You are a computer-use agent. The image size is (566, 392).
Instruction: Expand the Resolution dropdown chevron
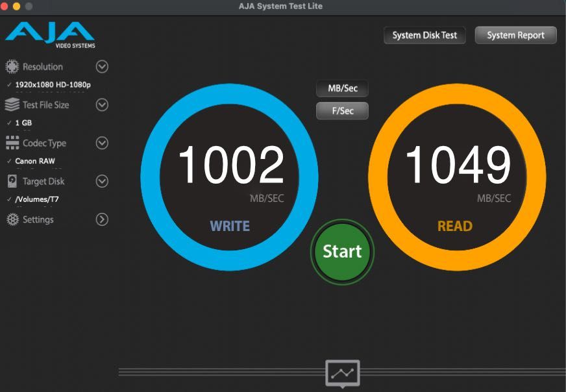point(102,67)
